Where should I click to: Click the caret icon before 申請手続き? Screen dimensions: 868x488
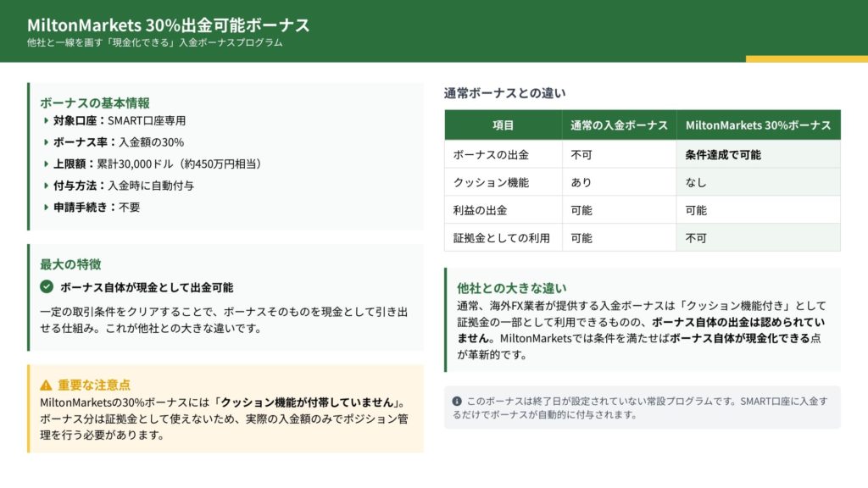[x=46, y=207]
